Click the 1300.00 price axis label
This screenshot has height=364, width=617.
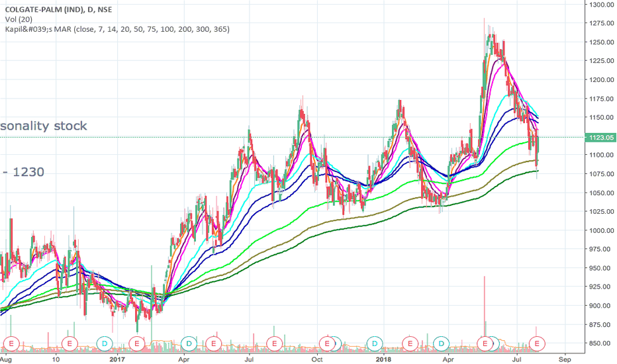point(602,5)
